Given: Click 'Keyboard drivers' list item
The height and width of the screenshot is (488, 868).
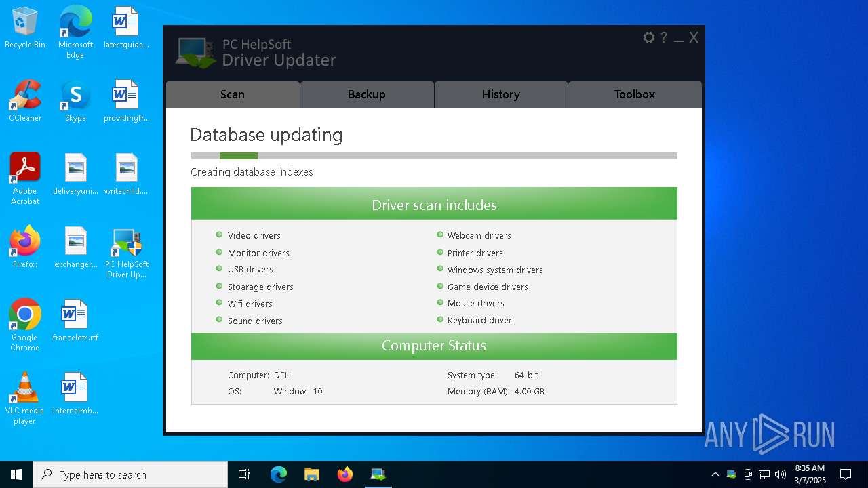Looking at the screenshot, I should click(481, 321).
